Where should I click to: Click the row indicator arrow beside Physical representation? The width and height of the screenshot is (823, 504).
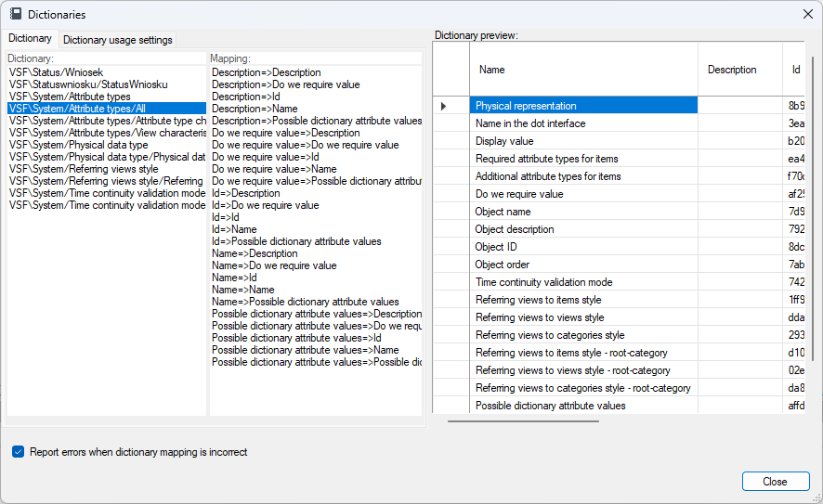(443, 106)
